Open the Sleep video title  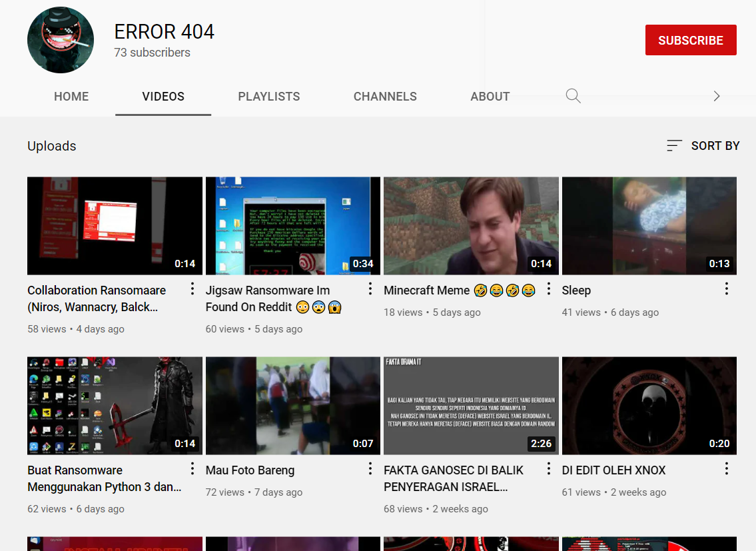tap(576, 290)
